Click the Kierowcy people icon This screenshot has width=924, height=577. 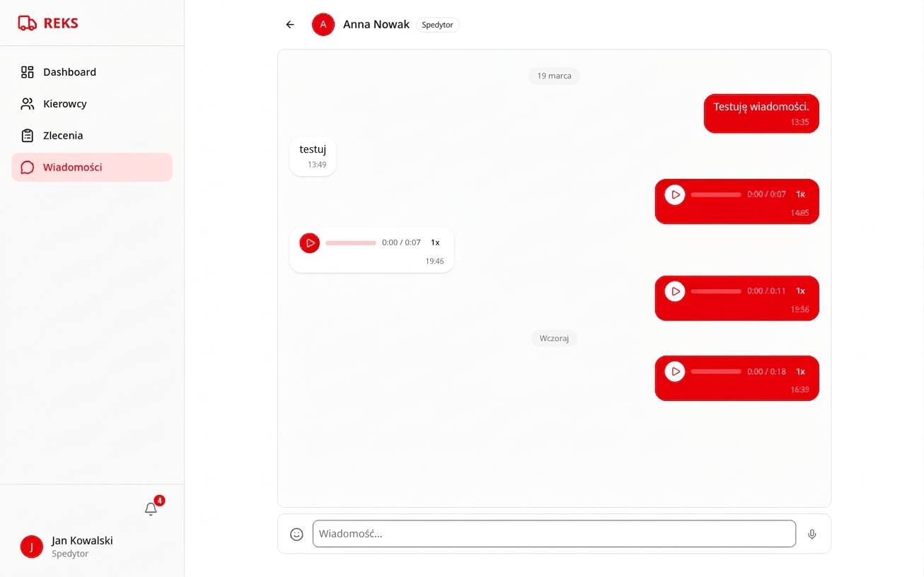pyautogui.click(x=28, y=104)
